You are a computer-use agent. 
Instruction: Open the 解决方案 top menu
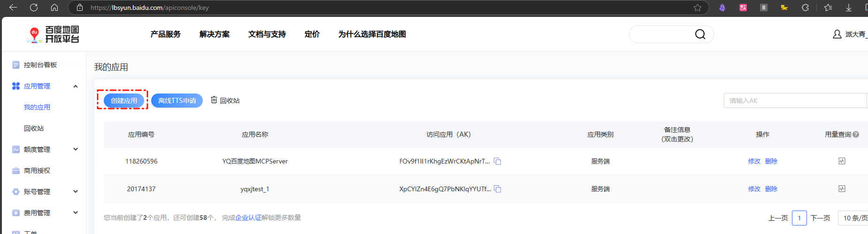(x=215, y=34)
